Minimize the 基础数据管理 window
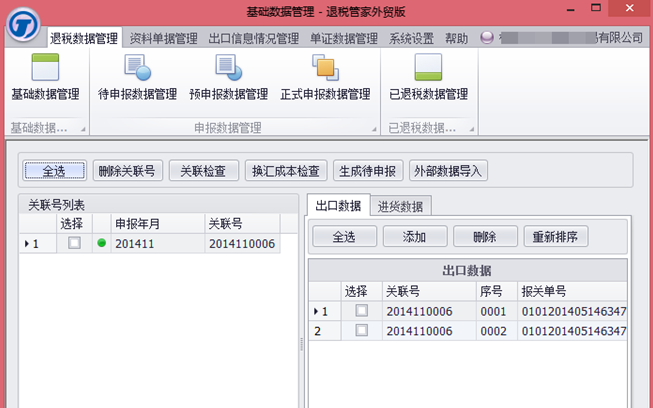The width and height of the screenshot is (653, 408). (x=571, y=9)
